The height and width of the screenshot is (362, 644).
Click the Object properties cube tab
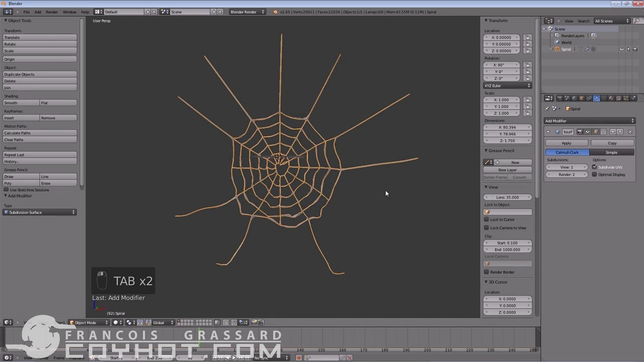[x=582, y=99]
